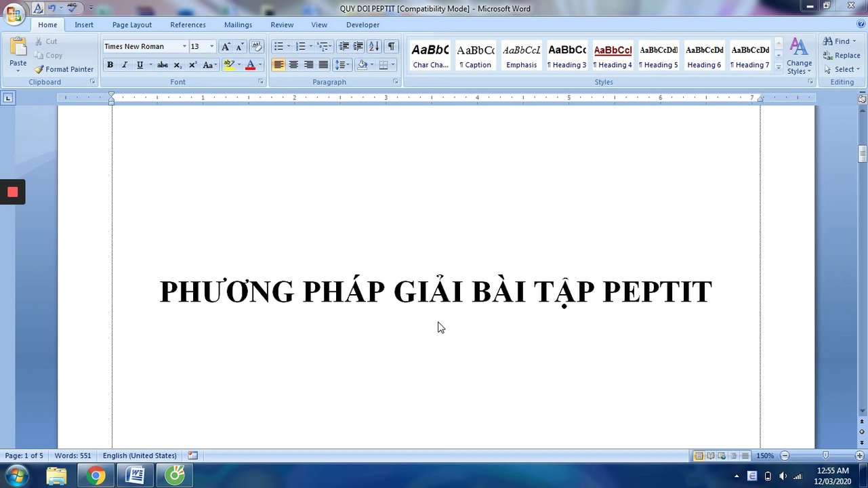Image resolution: width=868 pixels, height=488 pixels.
Task: Toggle Align Text Left
Action: point(278,65)
